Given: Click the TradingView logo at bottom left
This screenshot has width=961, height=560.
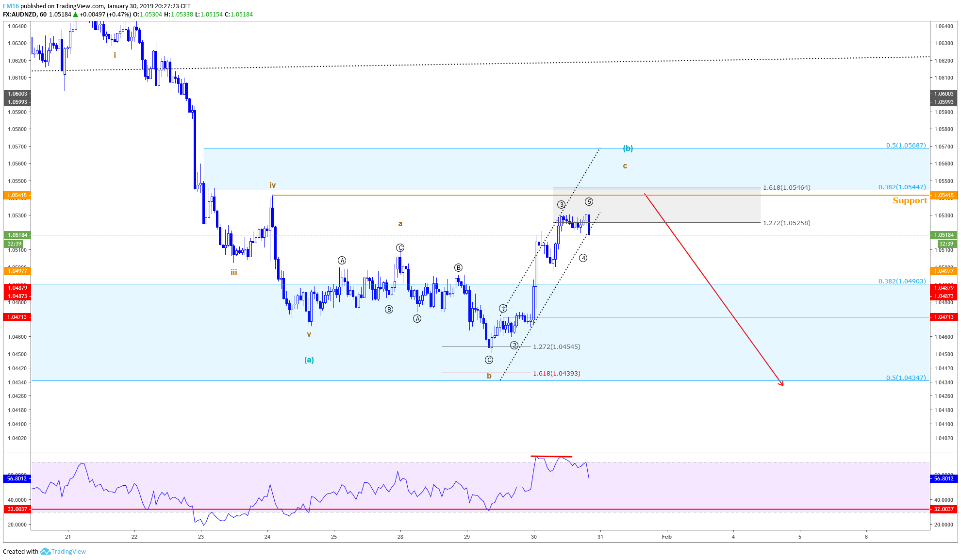Looking at the screenshot, I should (63, 551).
